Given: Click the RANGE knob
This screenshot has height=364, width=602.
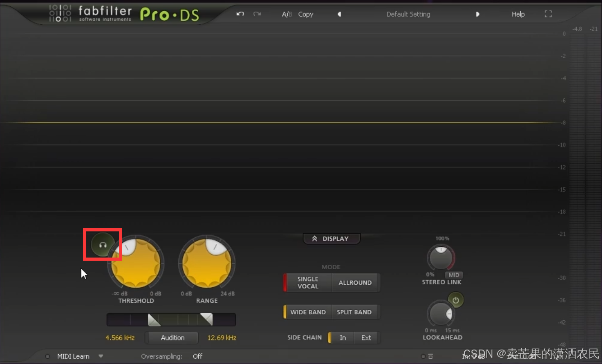Looking at the screenshot, I should coord(207,263).
